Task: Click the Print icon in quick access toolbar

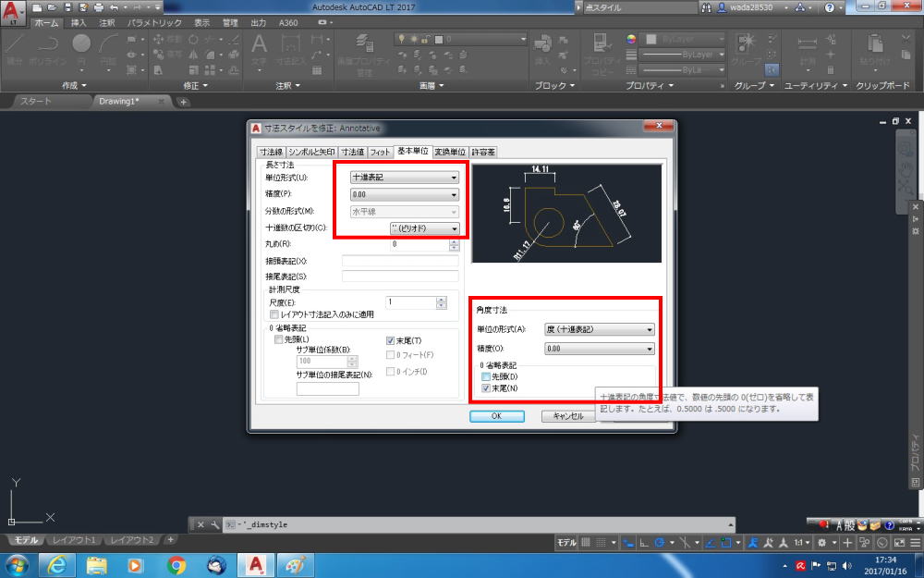Action: (x=99, y=7)
